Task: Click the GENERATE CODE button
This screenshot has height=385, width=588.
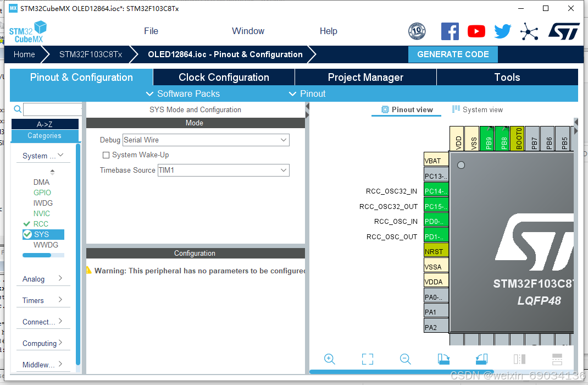Action: pyautogui.click(x=453, y=54)
